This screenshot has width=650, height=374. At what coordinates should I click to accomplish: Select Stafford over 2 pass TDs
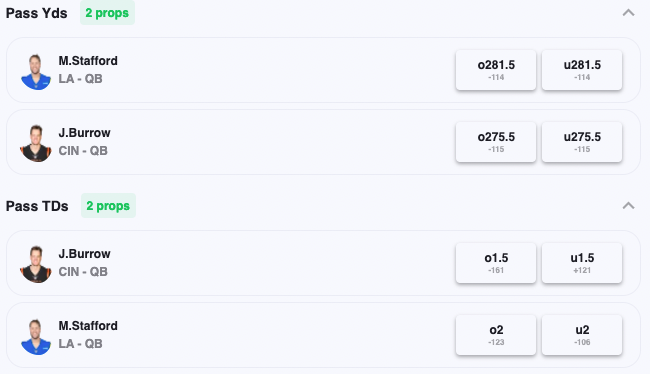[496, 335]
